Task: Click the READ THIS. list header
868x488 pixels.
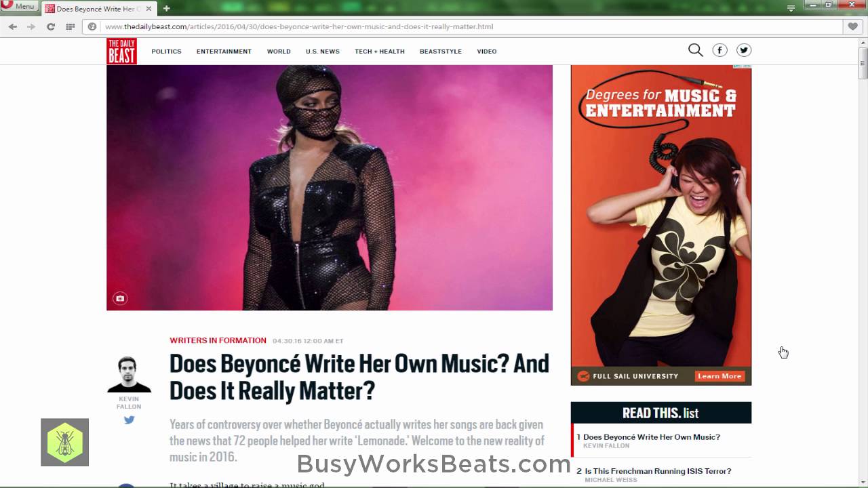Action: pos(661,413)
